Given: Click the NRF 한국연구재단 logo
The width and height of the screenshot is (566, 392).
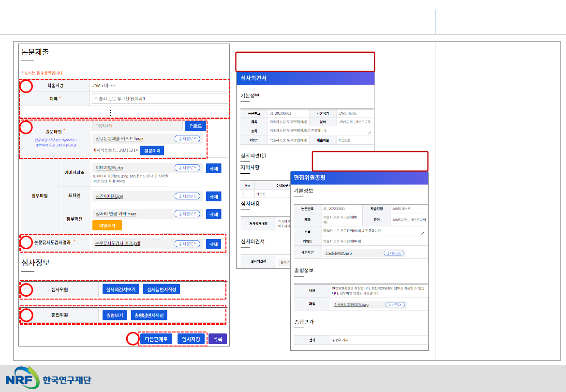Looking at the screenshot, I should [48, 379].
